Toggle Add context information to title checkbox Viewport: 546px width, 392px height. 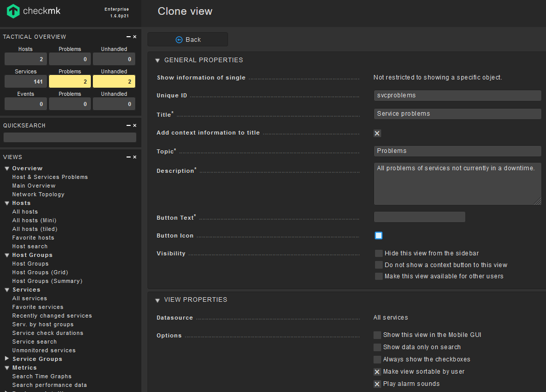click(x=377, y=133)
